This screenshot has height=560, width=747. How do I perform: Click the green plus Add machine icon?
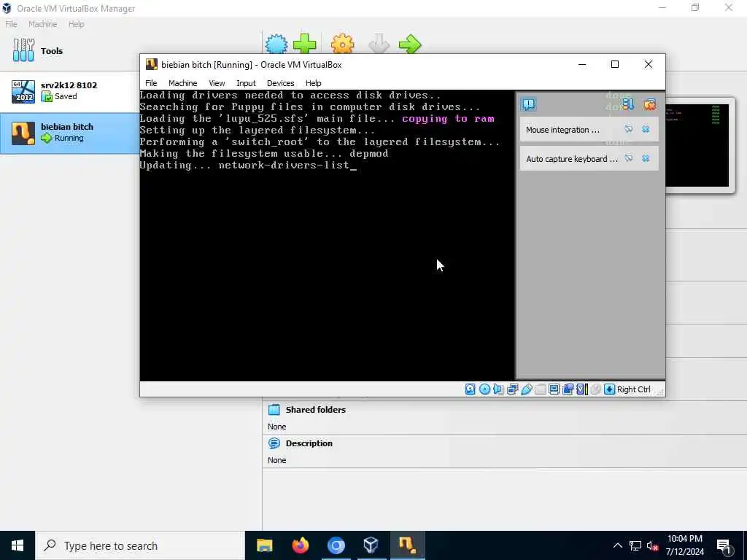tap(304, 44)
